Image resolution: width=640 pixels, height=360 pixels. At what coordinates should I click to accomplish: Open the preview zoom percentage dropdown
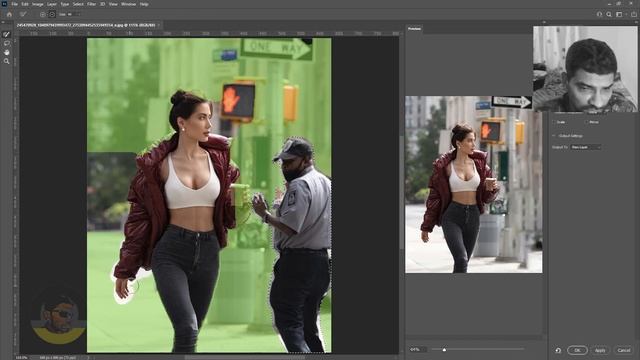point(418,349)
